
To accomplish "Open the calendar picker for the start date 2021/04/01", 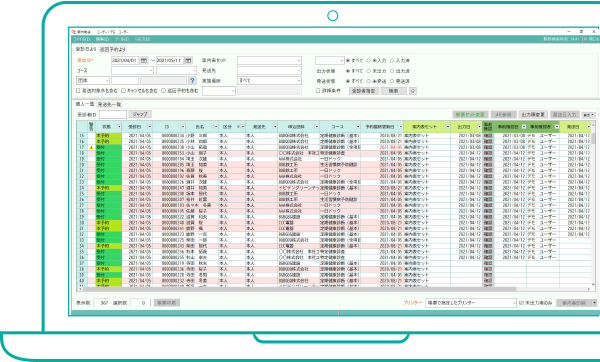I will tap(144, 60).
